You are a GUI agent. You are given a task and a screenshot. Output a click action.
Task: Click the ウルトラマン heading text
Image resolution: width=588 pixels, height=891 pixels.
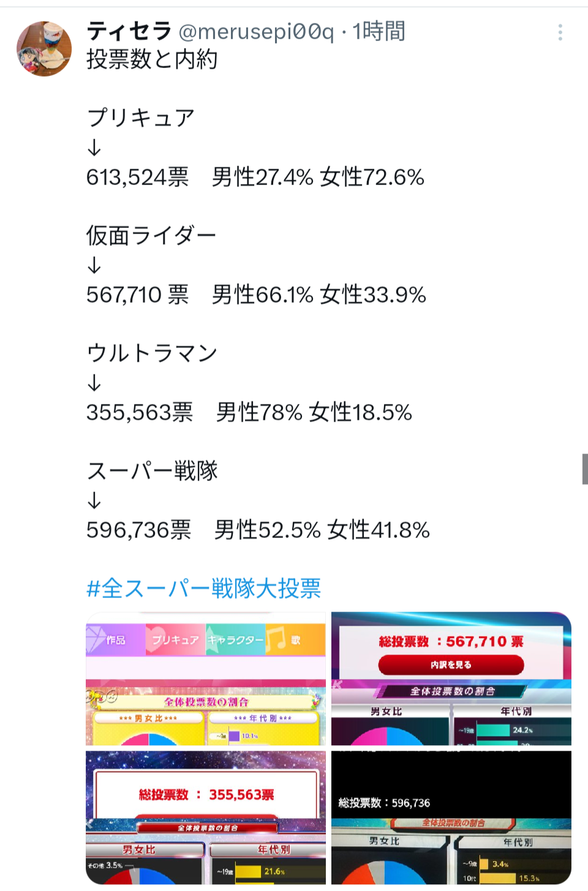click(152, 353)
